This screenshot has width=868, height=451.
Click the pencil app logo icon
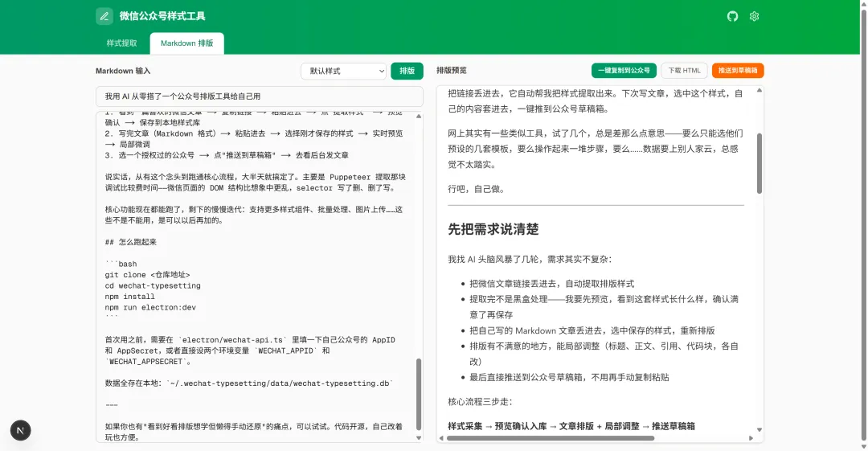tap(104, 16)
